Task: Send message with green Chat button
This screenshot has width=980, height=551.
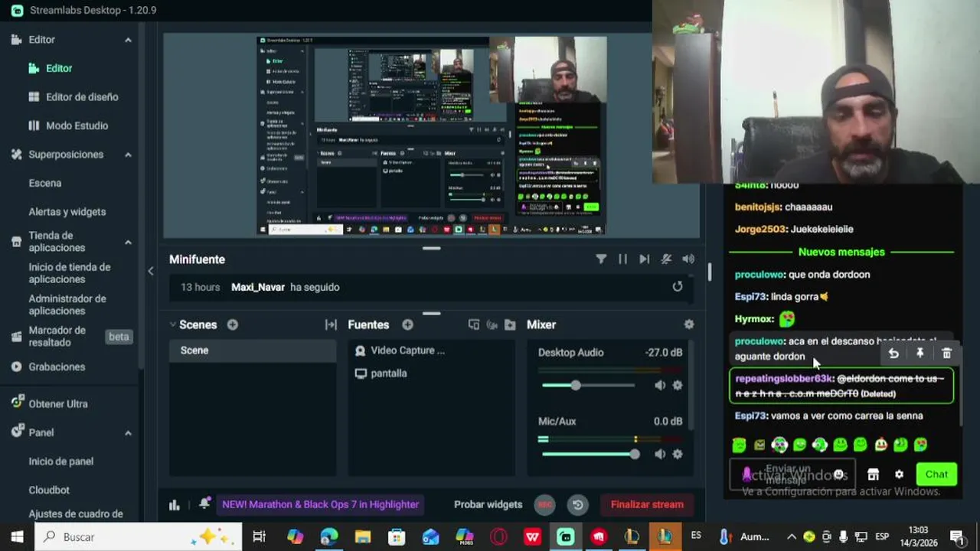Action: [936, 474]
